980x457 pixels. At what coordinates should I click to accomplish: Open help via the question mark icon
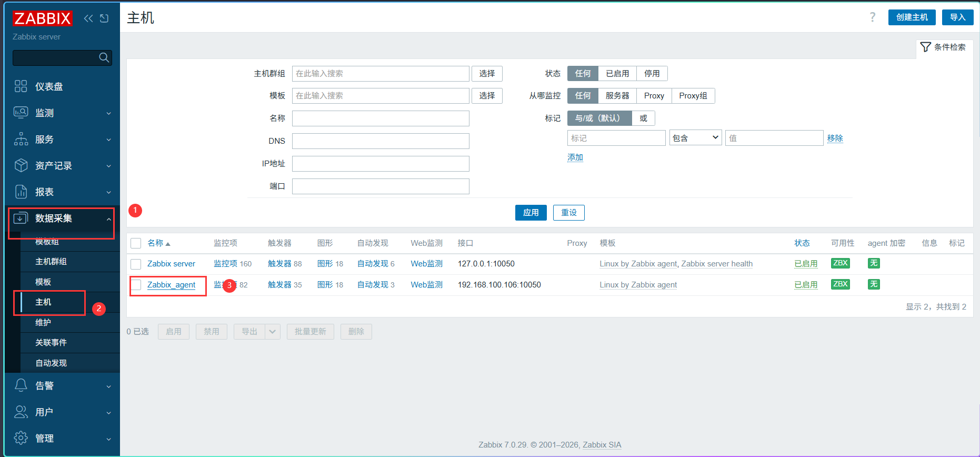pyautogui.click(x=873, y=17)
